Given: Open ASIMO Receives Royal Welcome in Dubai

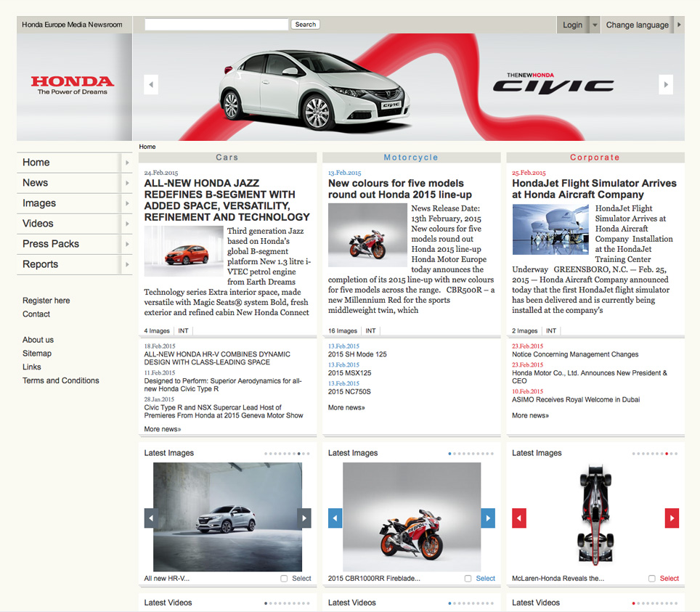Looking at the screenshot, I should point(576,400).
